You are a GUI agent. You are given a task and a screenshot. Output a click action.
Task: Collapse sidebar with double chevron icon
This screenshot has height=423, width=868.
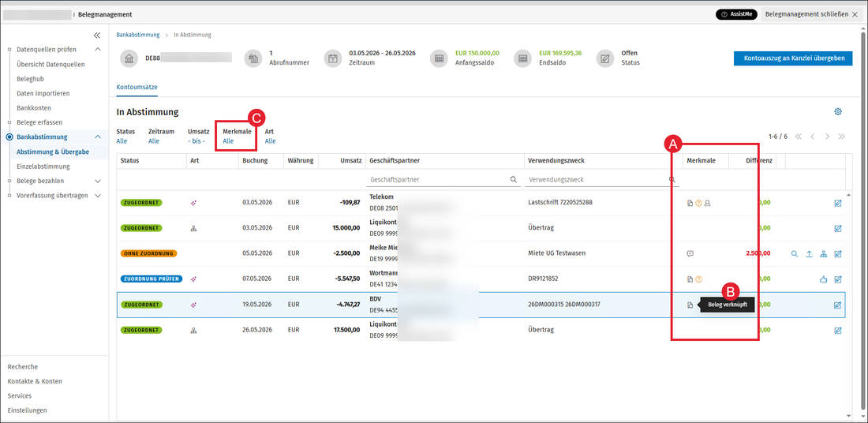click(x=97, y=36)
